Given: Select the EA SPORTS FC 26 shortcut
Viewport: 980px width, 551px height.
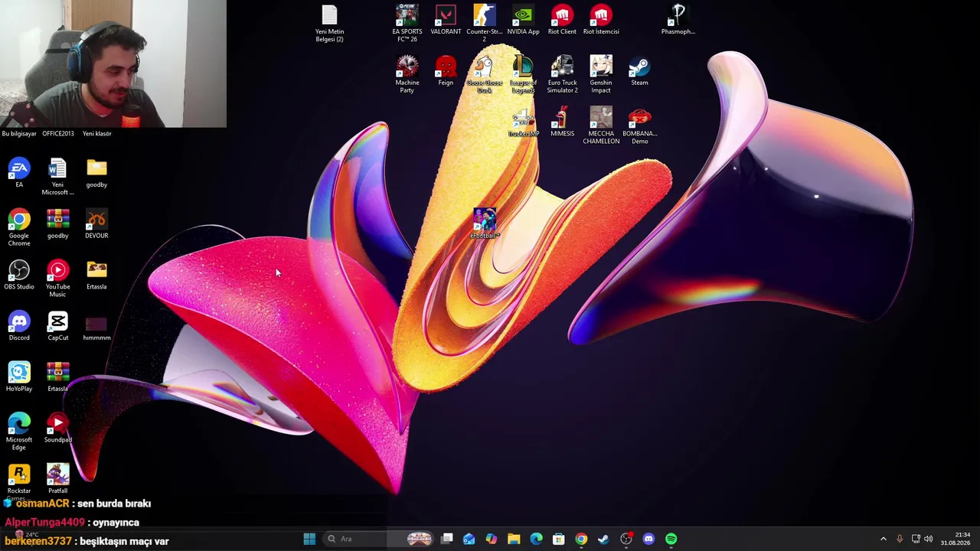Looking at the screenshot, I should click(x=407, y=24).
